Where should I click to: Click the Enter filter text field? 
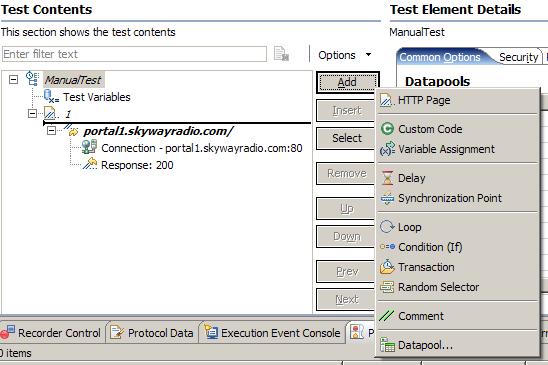pyautogui.click(x=134, y=54)
